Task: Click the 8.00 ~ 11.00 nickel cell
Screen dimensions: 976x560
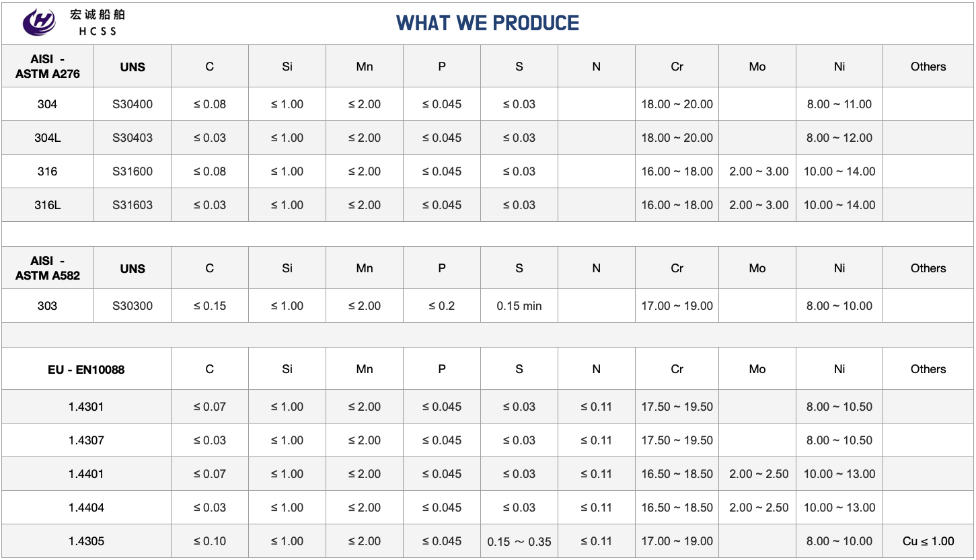Action: pos(839,104)
